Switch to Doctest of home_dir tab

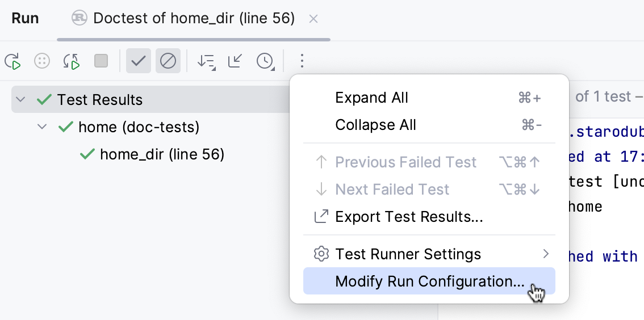pos(193,19)
